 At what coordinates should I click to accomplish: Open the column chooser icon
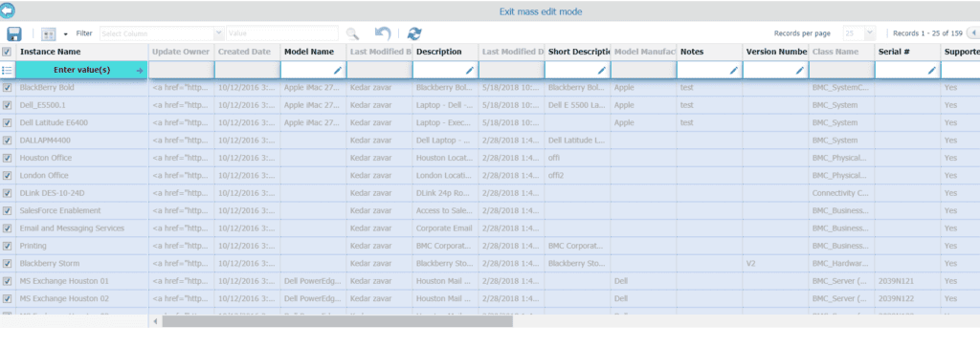pyautogui.click(x=49, y=33)
